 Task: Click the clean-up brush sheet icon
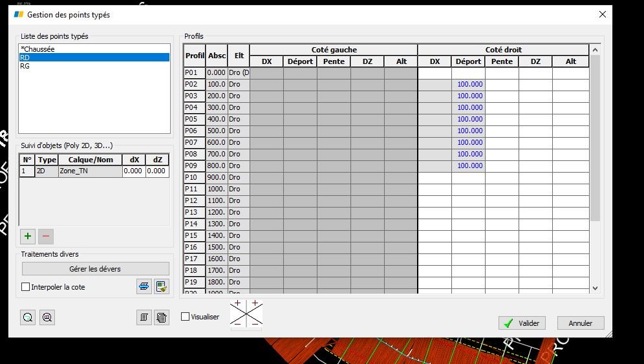click(x=162, y=286)
